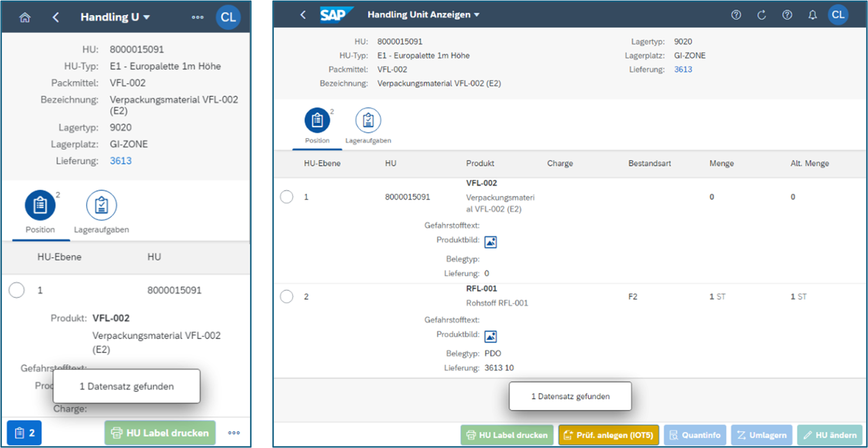868x448 pixels.
Task: Open three-dots menu in mobile header
Action: pos(198,17)
